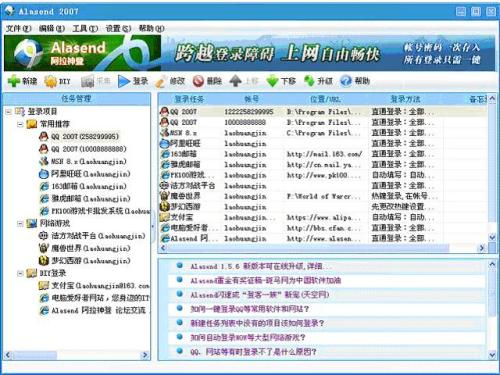The height and width of the screenshot is (375, 500).
Task: Open QQ、网站等有时登录不了 link
Action: coord(253,352)
